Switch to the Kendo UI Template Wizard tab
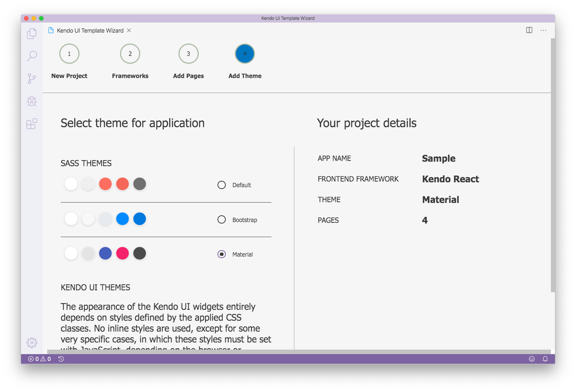The image size is (576, 392). click(x=90, y=30)
